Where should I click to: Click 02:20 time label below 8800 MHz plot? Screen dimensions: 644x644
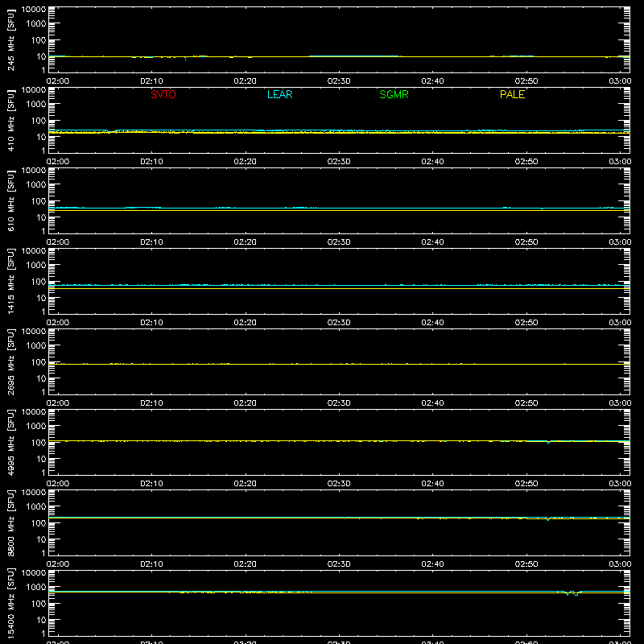tap(246, 564)
